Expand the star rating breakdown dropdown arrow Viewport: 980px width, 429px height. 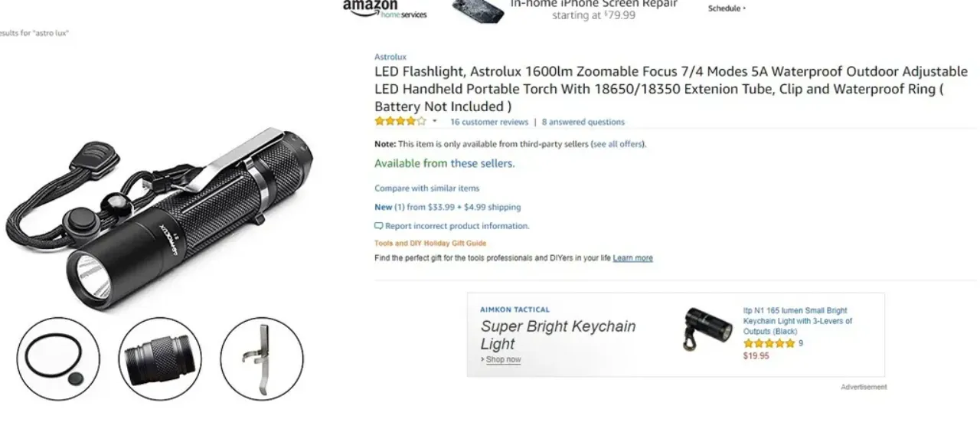click(x=434, y=122)
